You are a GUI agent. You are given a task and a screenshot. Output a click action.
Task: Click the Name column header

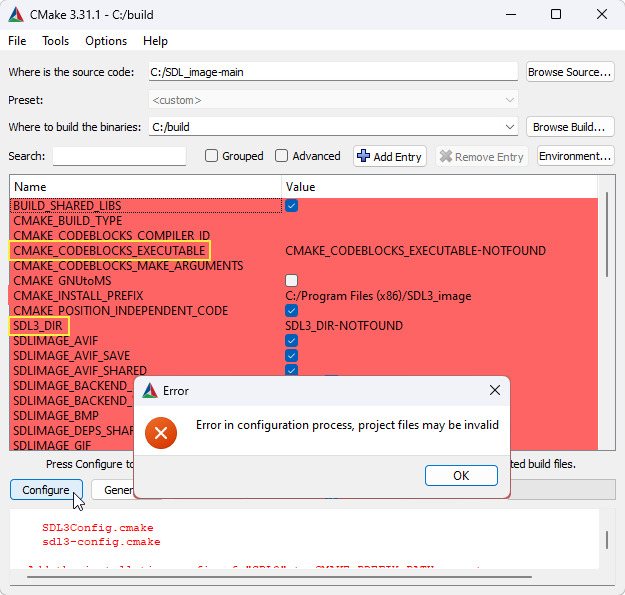click(146, 187)
